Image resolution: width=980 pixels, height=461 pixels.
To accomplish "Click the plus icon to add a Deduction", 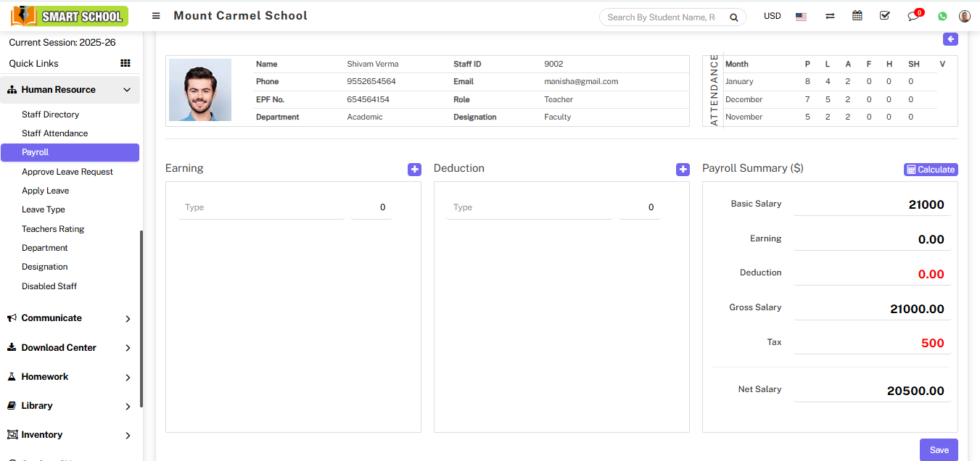I will tap(683, 169).
